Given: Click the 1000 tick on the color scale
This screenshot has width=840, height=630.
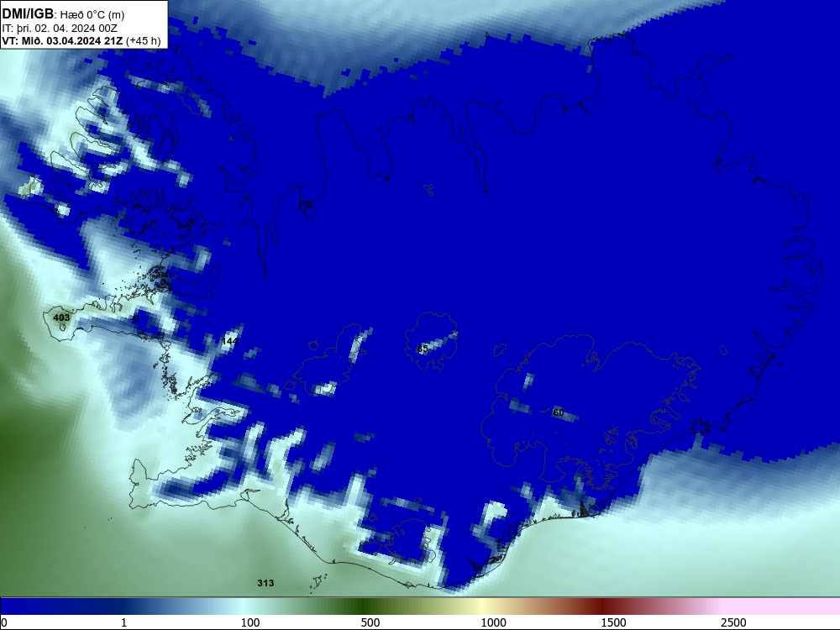Looking at the screenshot, I should 493,622.
